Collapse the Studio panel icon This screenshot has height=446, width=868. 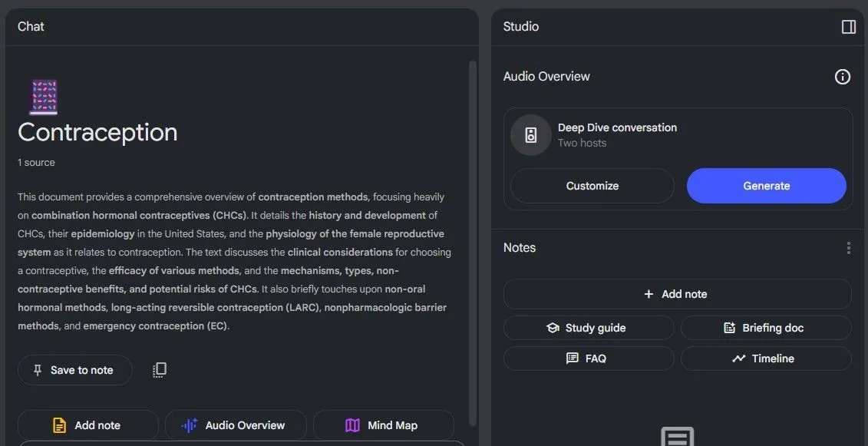point(848,27)
